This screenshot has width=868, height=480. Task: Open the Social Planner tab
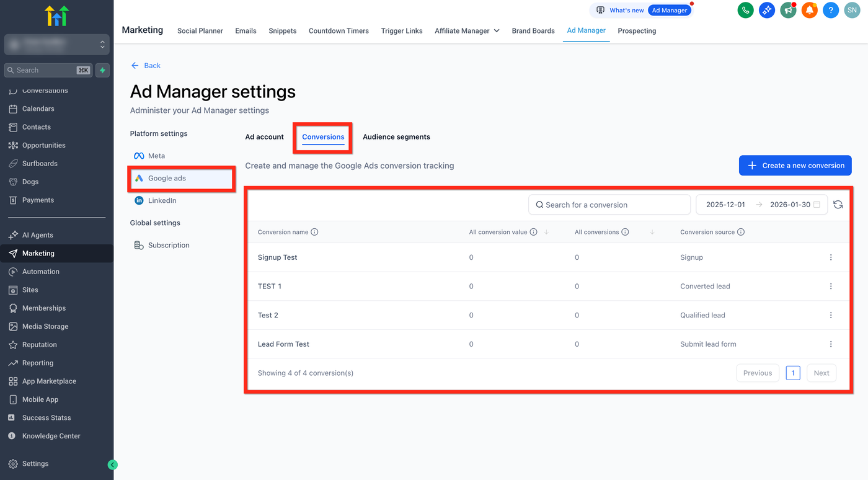point(200,30)
